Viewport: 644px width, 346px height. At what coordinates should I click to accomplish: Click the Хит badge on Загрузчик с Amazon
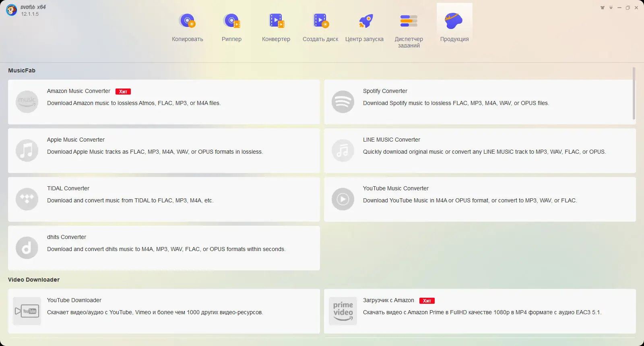pos(427,301)
